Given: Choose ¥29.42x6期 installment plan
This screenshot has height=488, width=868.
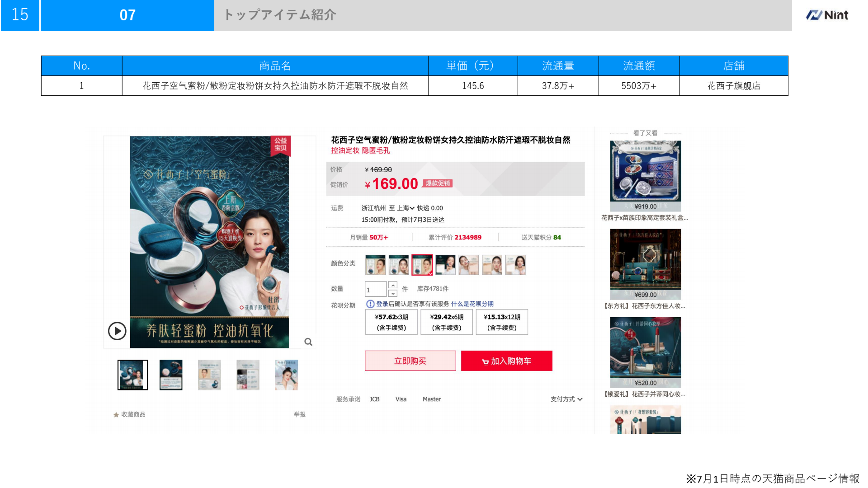Looking at the screenshot, I should (x=446, y=322).
